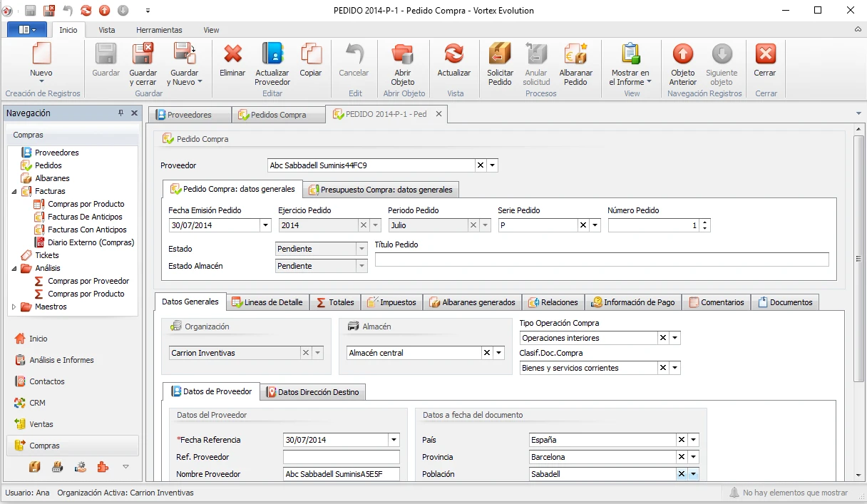Switch to Vista ribbon tab

tap(107, 30)
